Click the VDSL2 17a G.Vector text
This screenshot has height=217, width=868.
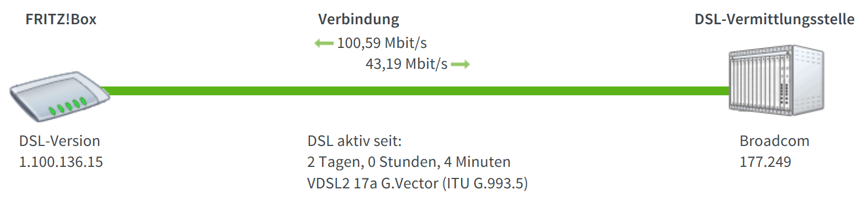(x=373, y=183)
